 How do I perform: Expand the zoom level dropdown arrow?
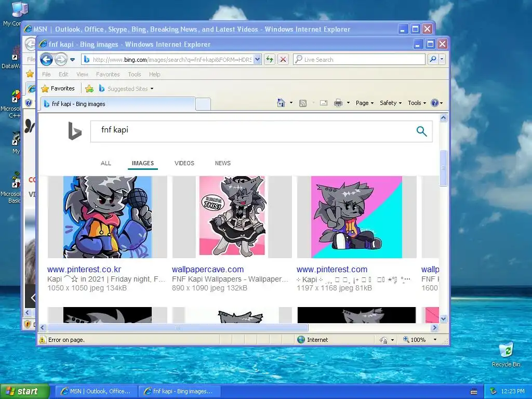point(435,340)
